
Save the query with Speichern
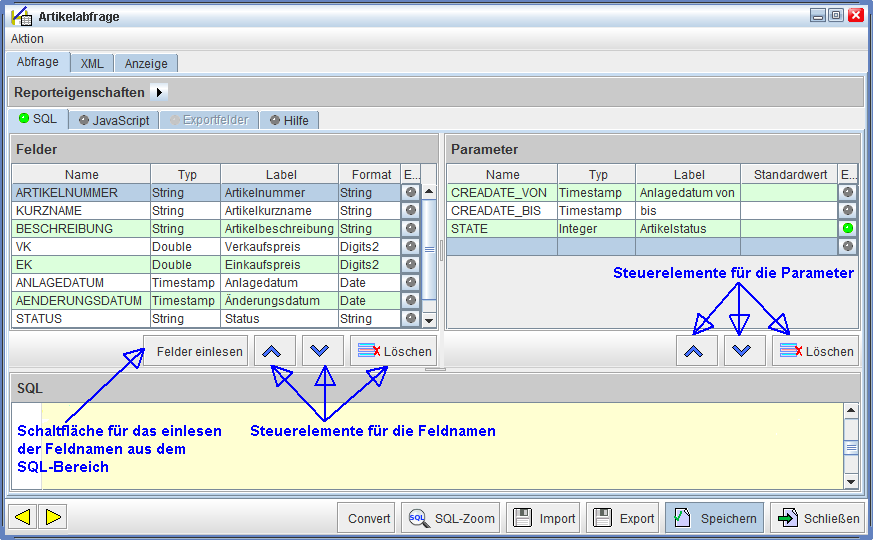(714, 518)
